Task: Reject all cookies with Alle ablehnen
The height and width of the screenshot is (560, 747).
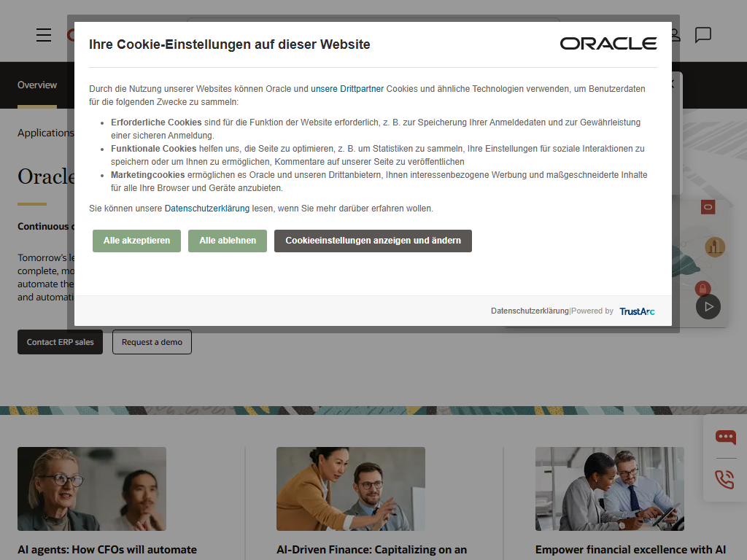Action: click(228, 241)
